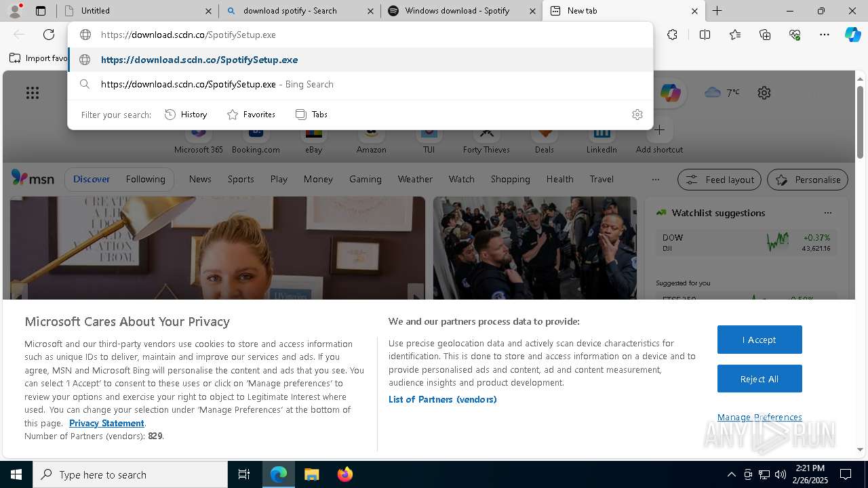This screenshot has height=488, width=868.
Task: Filter search by History
Action: coord(186,115)
